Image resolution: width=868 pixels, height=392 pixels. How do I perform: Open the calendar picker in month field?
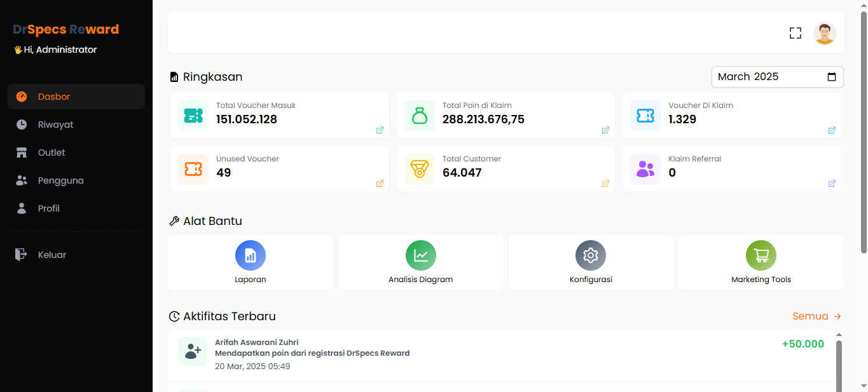832,77
